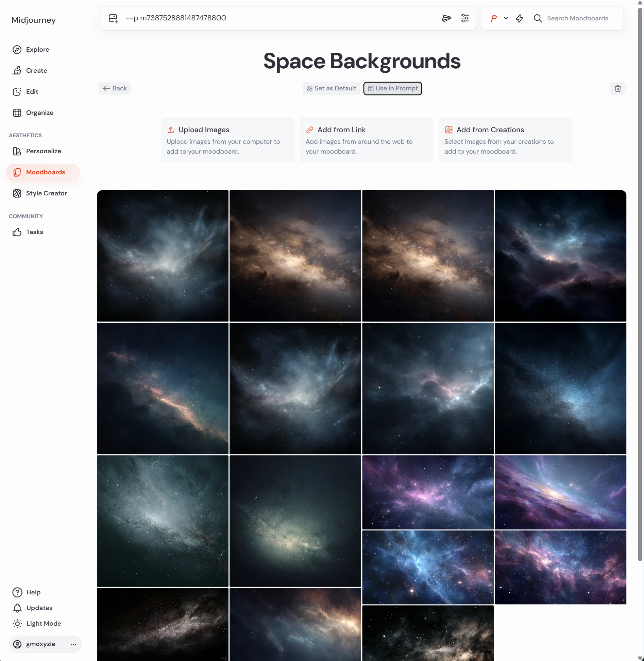Open the purple-pink nebula wide thumbnail

428,492
